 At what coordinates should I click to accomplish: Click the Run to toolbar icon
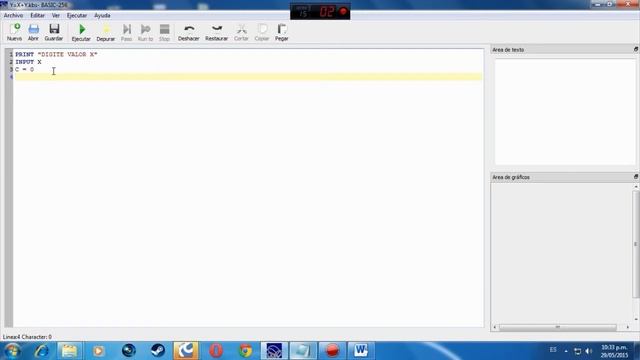pyautogui.click(x=145, y=32)
